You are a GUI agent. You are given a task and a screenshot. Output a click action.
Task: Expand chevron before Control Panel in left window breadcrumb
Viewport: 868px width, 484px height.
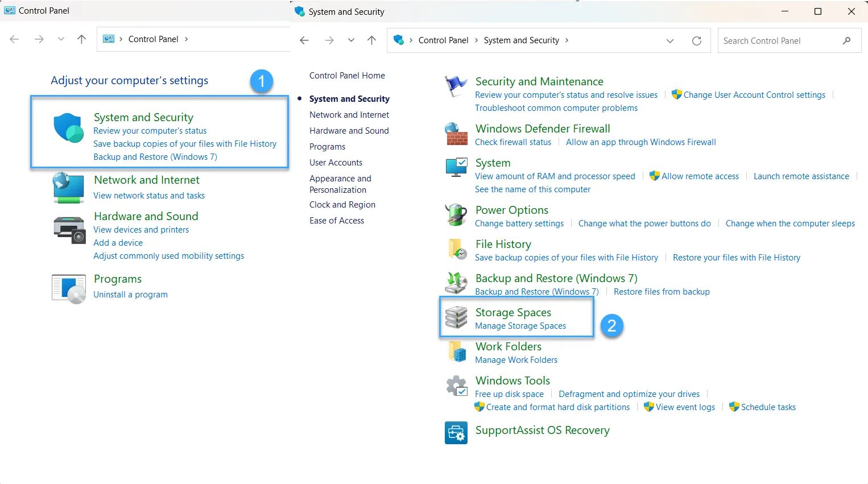121,39
